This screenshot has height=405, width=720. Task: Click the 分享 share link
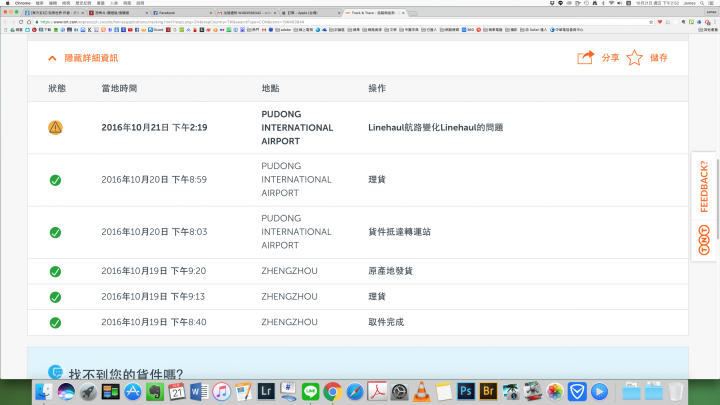(610, 57)
